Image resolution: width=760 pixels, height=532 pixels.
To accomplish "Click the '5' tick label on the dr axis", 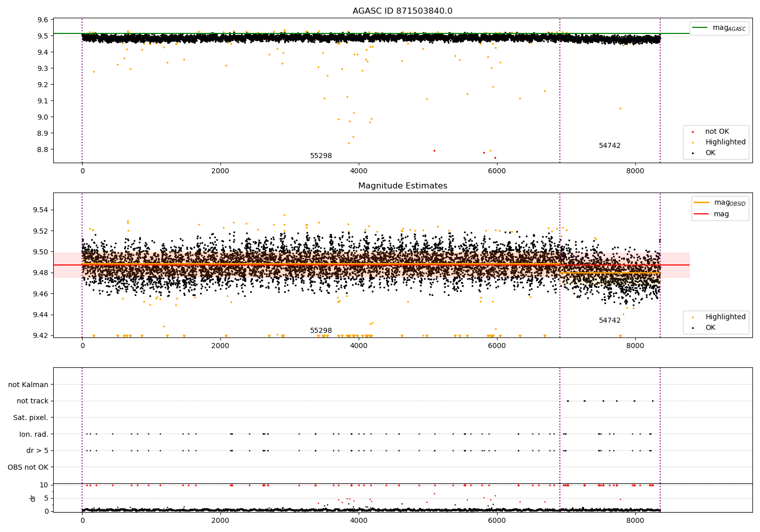I will coord(47,499).
